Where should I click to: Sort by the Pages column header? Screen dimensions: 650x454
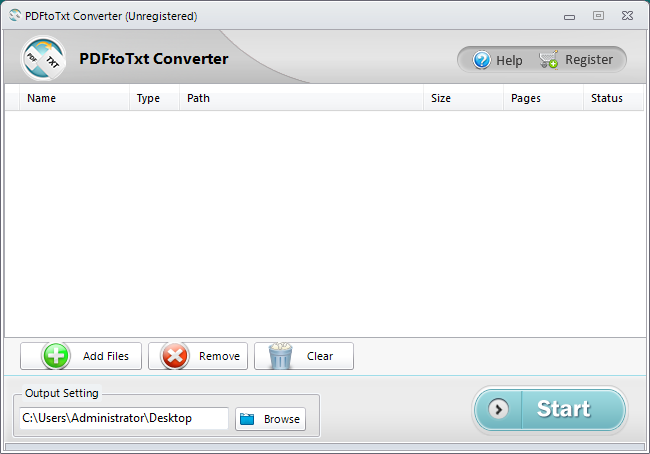(543, 98)
